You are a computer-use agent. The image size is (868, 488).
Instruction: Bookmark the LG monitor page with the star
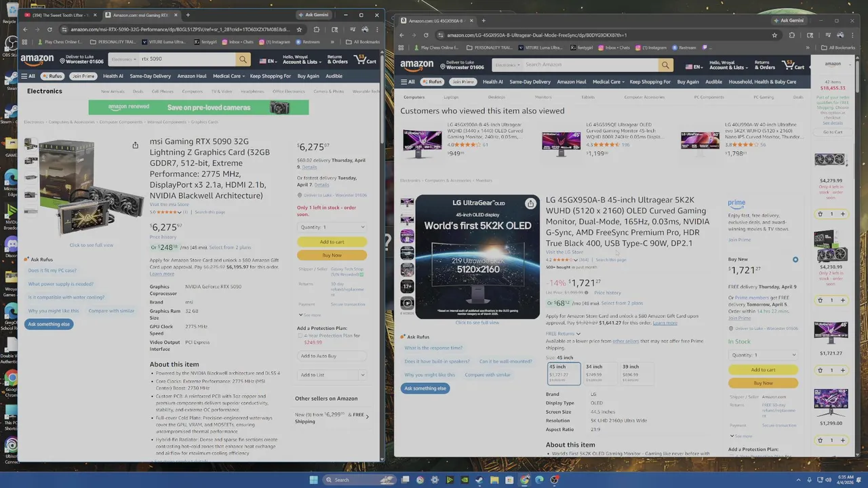pos(774,35)
